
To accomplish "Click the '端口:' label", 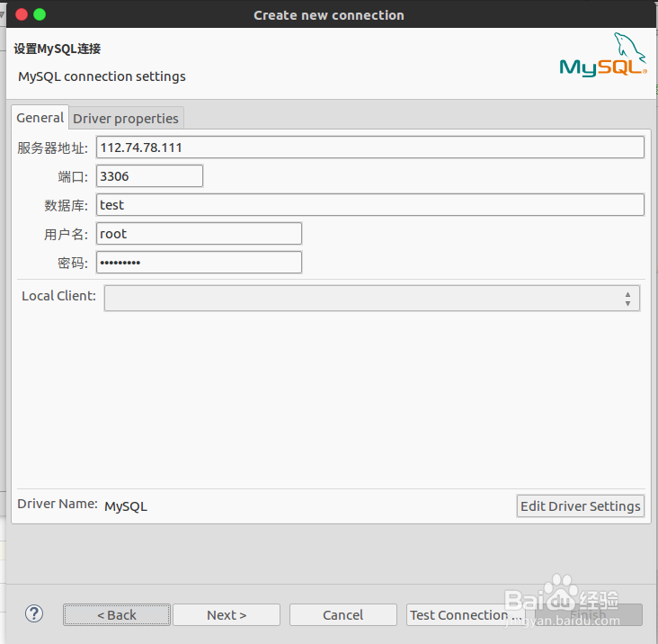I will click(73, 177).
